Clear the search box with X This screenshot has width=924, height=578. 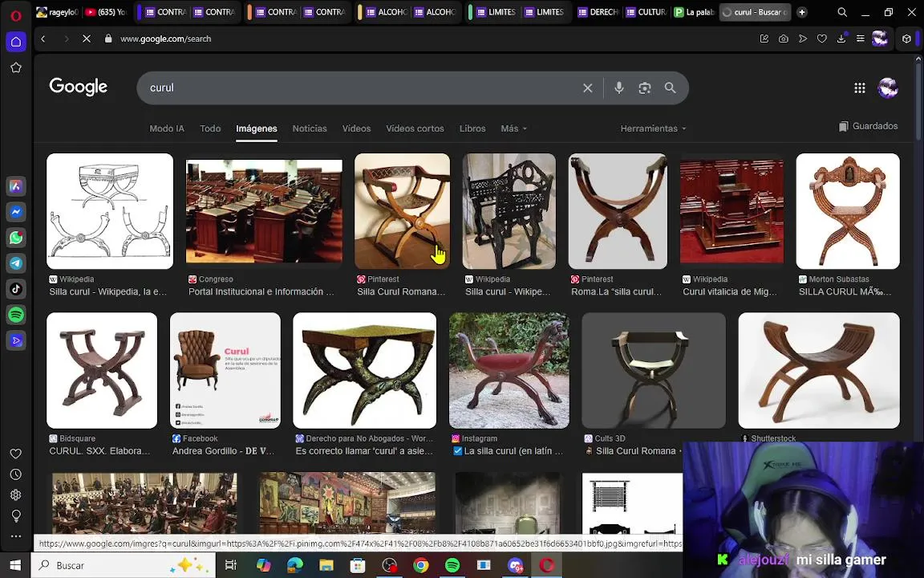coord(587,88)
